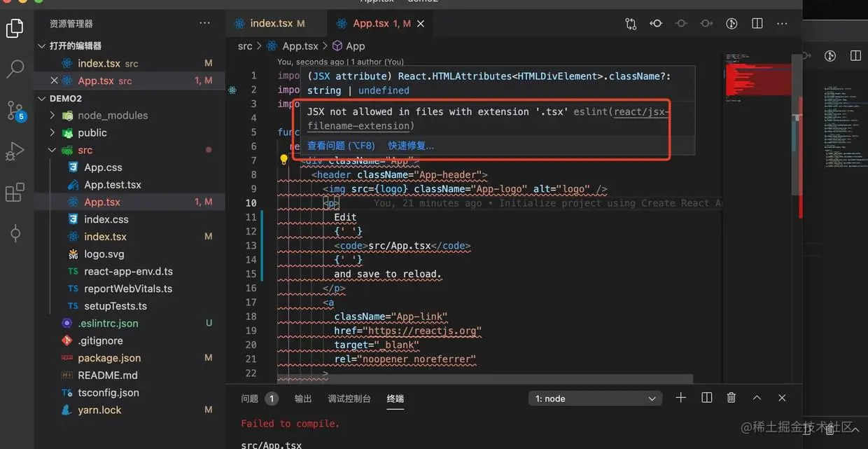
Task: Click the toggle file blame icon in toolbar
Action: pos(656,24)
